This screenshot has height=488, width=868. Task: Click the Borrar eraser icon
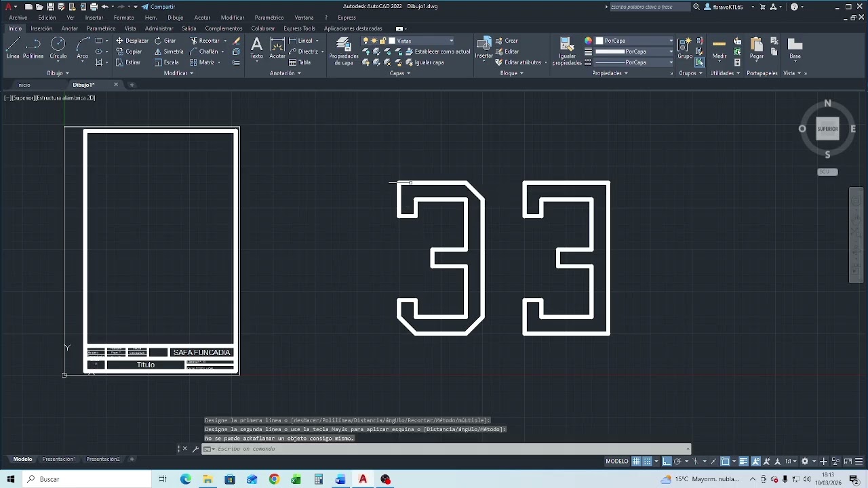pos(236,41)
